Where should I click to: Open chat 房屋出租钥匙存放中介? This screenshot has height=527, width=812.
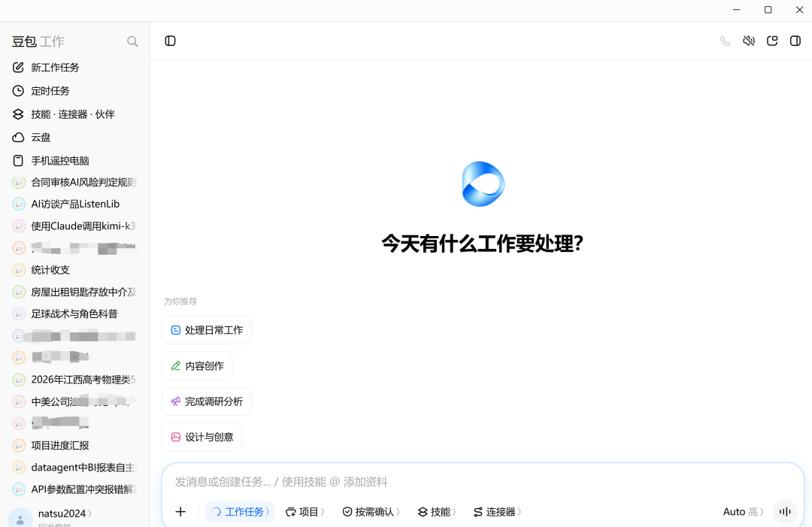(x=75, y=292)
